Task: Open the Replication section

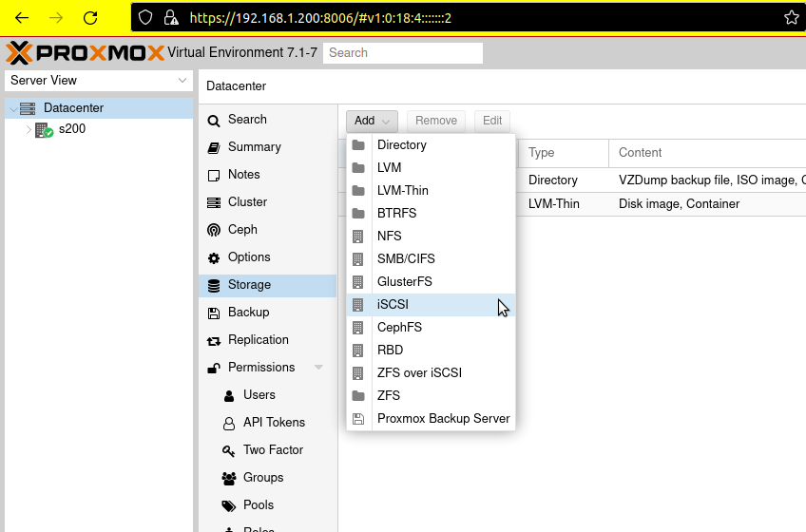Action: [268, 340]
